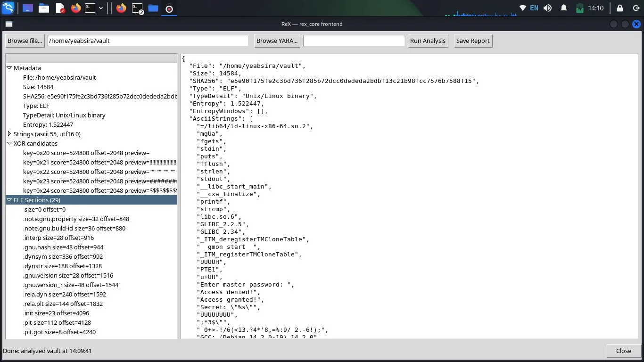
Task: Click "Enter master password: " line in report
Action: click(x=246, y=285)
